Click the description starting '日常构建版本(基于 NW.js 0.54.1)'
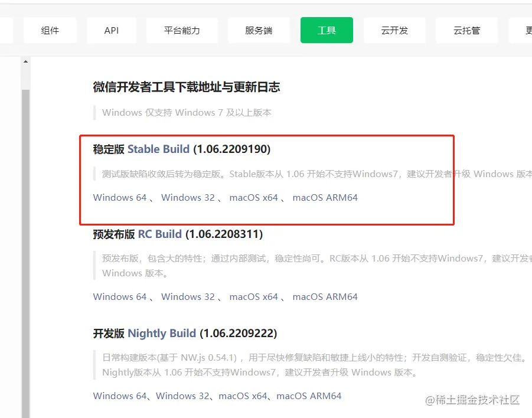Image resolution: width=532 pixels, height=418 pixels. coord(314,365)
